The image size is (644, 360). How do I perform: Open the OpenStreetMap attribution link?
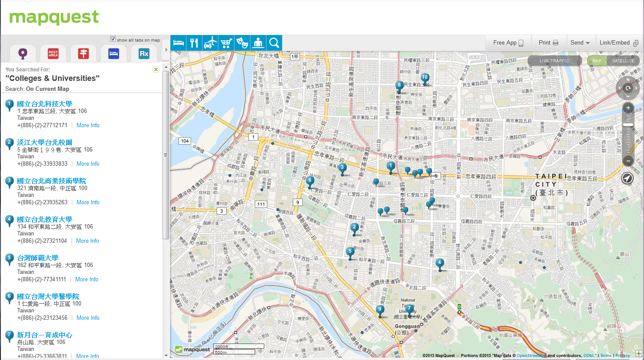click(x=532, y=356)
